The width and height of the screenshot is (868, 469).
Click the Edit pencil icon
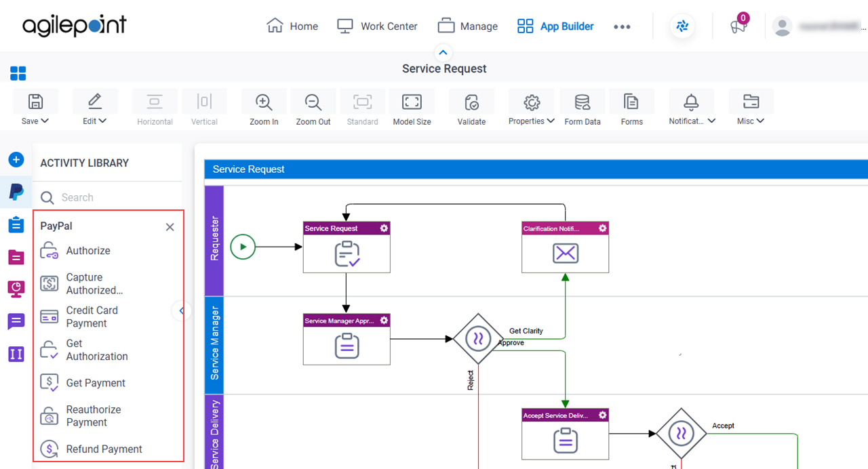click(x=95, y=102)
